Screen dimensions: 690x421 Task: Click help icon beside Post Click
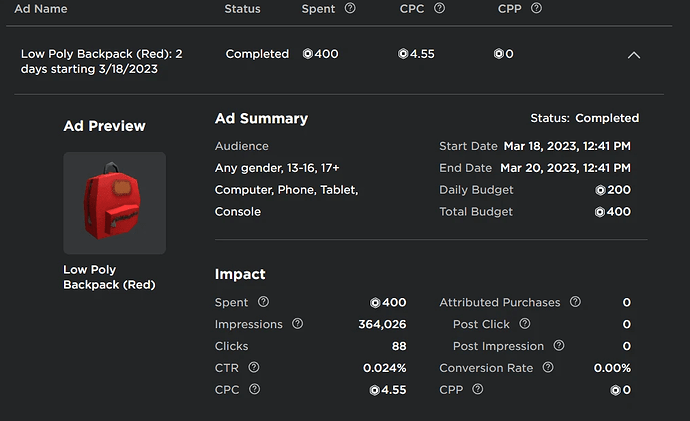point(525,324)
